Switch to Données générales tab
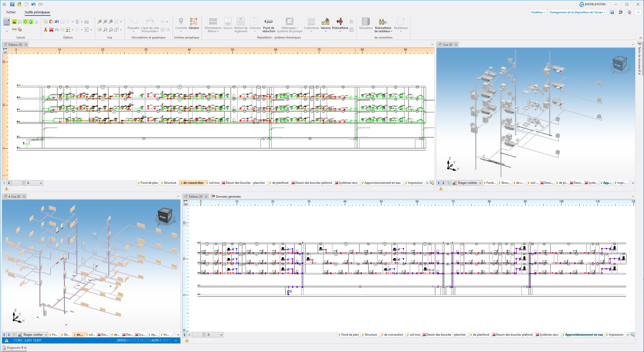Image resolution: width=644 pixels, height=352 pixels. pyautogui.click(x=228, y=197)
